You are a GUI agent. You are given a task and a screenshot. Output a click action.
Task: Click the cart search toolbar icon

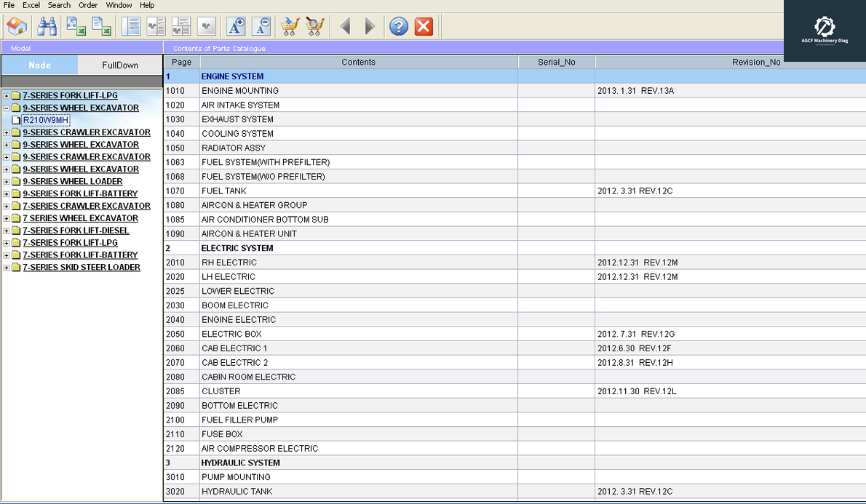pyautogui.click(x=314, y=26)
